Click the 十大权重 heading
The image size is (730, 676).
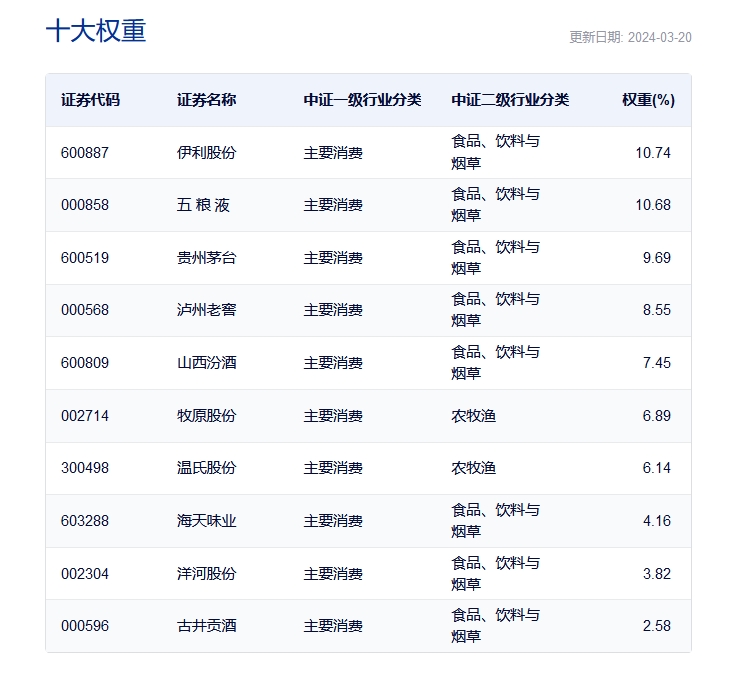tap(96, 31)
